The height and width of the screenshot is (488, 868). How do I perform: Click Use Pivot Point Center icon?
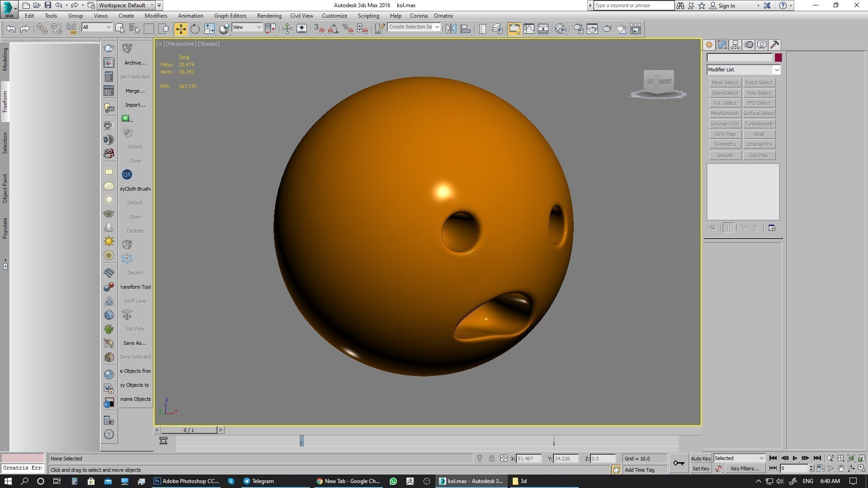point(270,29)
